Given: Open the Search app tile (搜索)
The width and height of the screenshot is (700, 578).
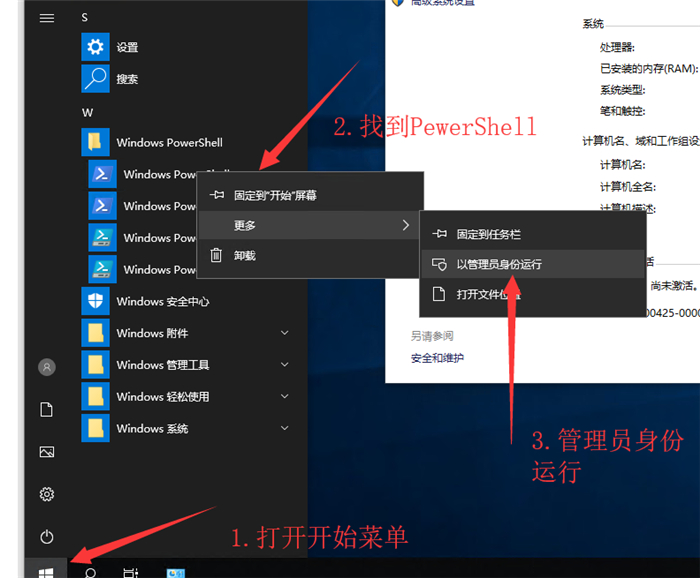Looking at the screenshot, I should [95, 79].
